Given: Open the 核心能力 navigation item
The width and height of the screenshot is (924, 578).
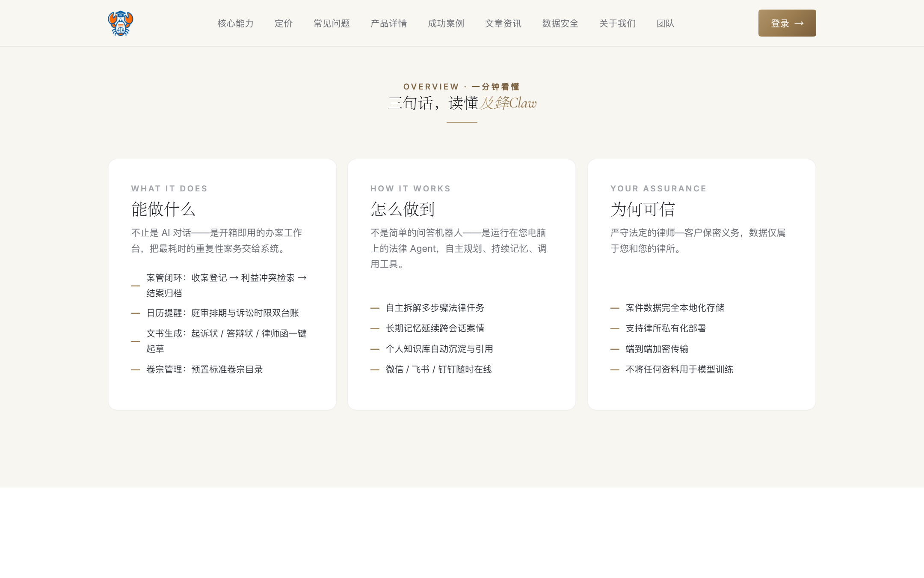Looking at the screenshot, I should (235, 24).
